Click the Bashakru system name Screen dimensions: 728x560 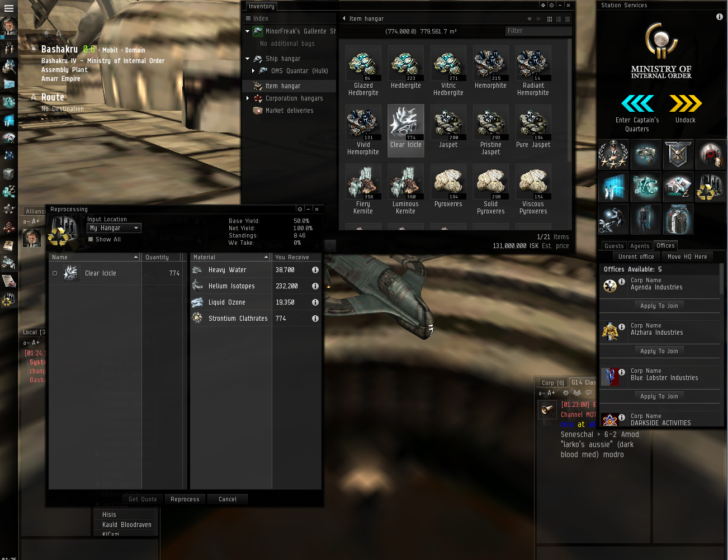click(x=59, y=49)
